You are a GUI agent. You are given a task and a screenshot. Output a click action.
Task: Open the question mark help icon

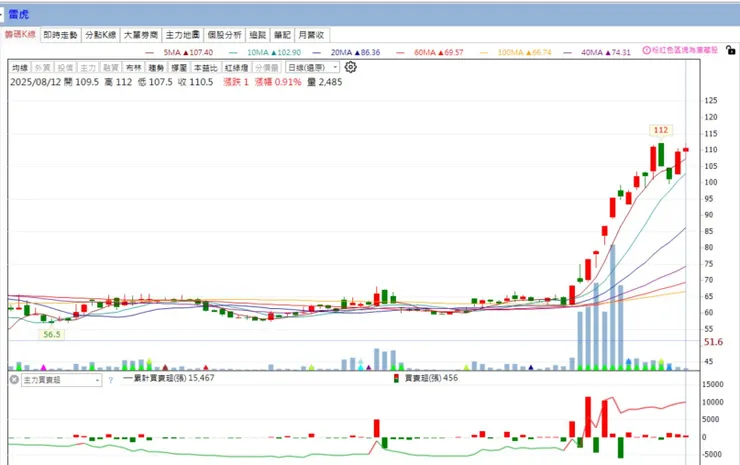coord(110,380)
